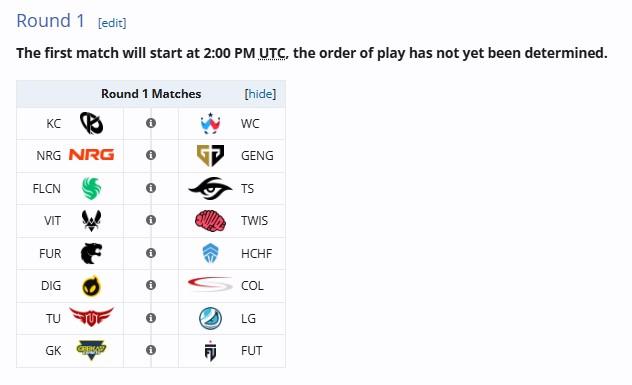Select the Team Secret eye logo
The height and width of the screenshot is (385, 632).
coord(210,188)
